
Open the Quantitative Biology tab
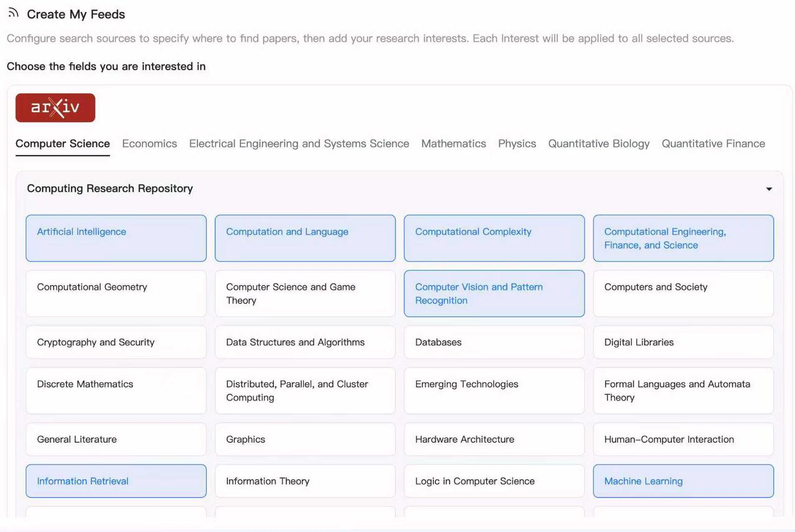pos(599,143)
